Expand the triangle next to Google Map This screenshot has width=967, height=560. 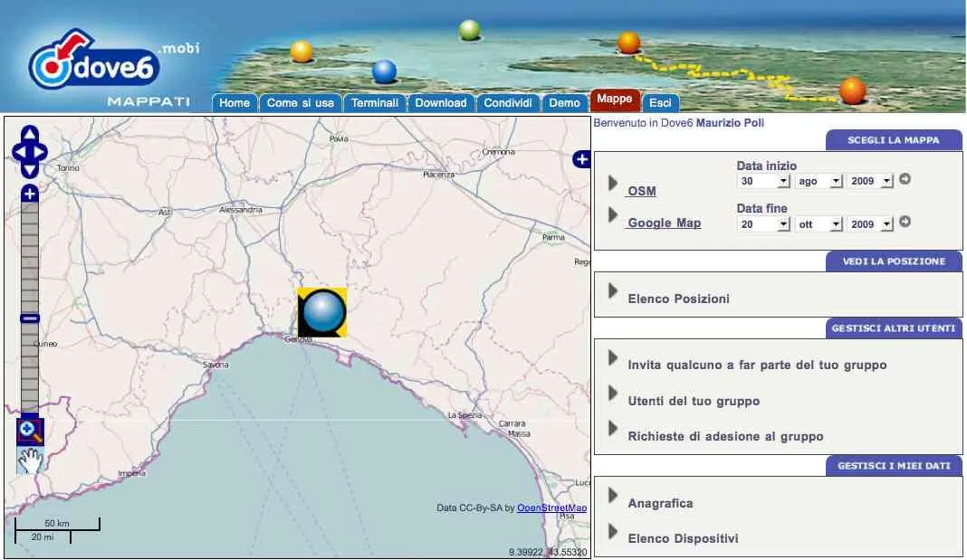coord(612,215)
